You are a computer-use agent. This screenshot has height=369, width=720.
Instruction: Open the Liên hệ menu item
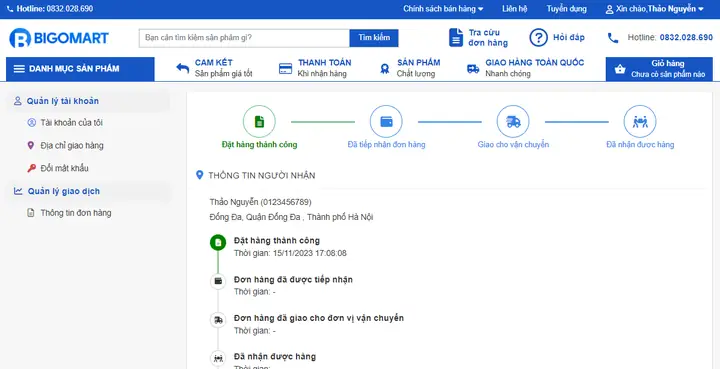tap(515, 9)
